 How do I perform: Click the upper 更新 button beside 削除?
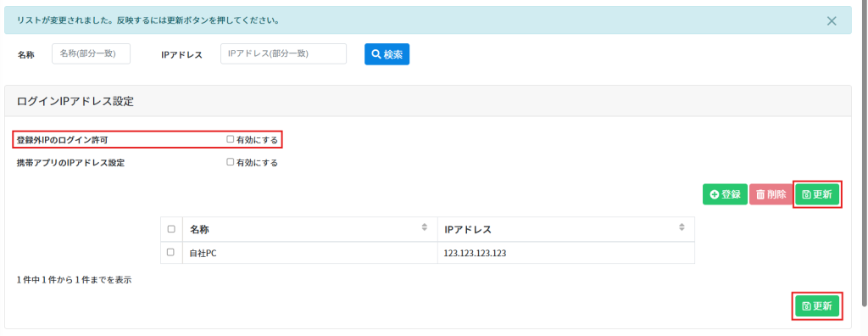(x=817, y=194)
